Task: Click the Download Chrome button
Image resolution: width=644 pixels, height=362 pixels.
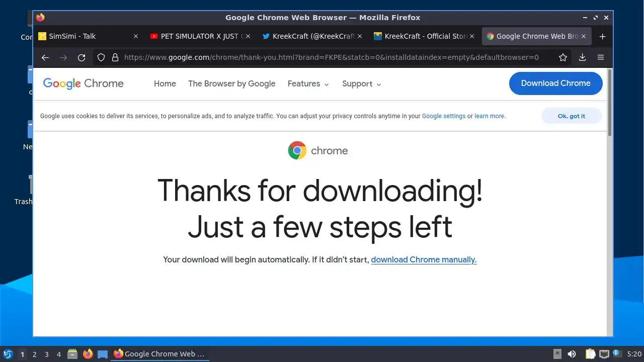Action: point(556,83)
